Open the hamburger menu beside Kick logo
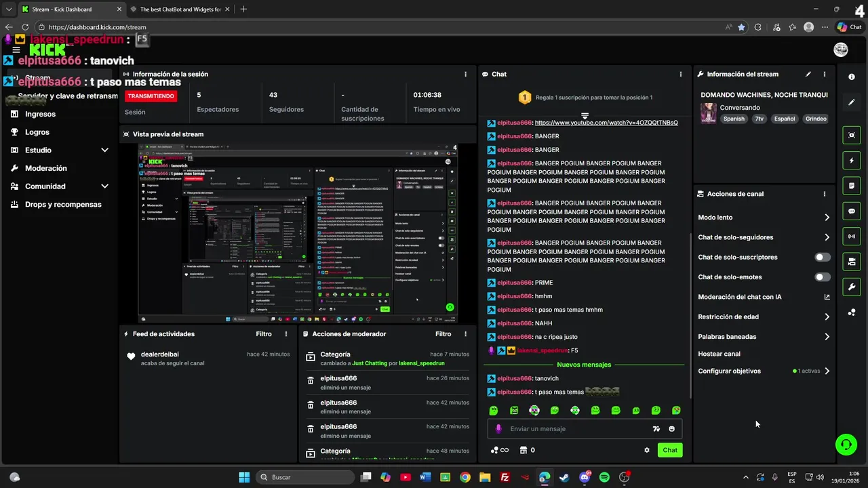 click(16, 49)
